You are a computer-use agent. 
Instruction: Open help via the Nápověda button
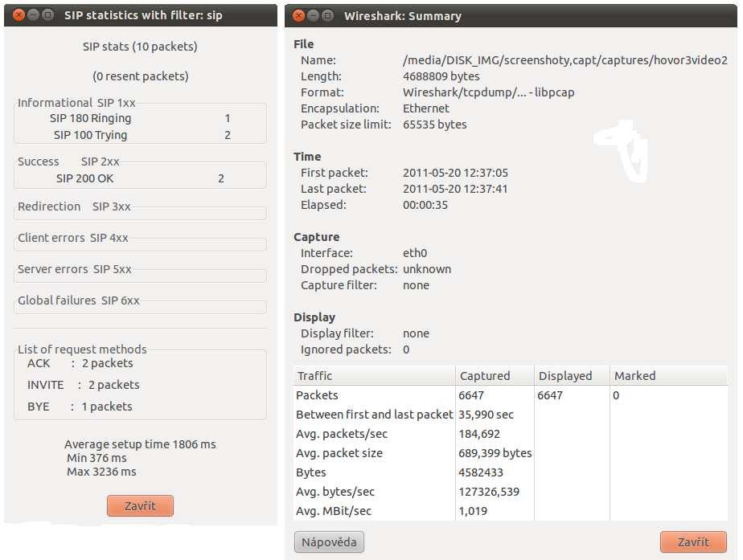(x=329, y=542)
